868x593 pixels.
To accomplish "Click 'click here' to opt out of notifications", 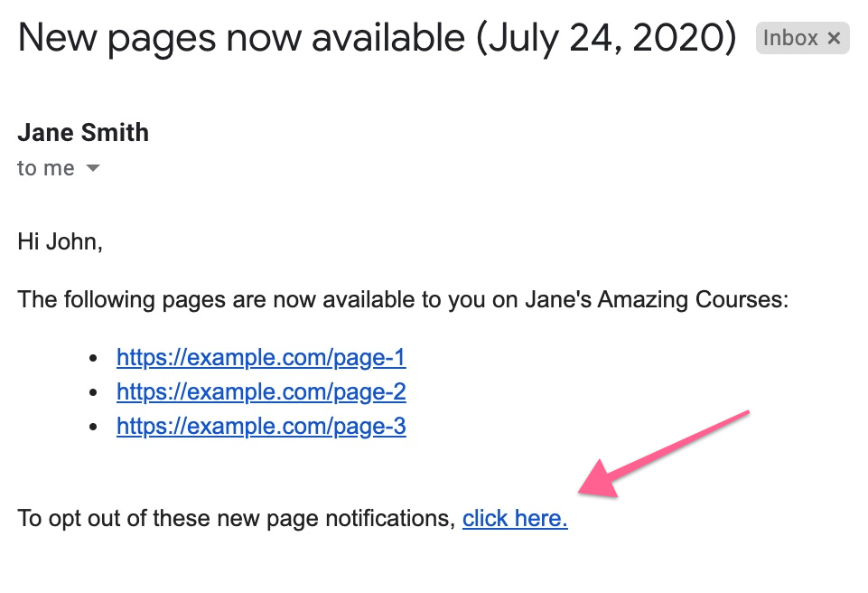I will [514, 518].
